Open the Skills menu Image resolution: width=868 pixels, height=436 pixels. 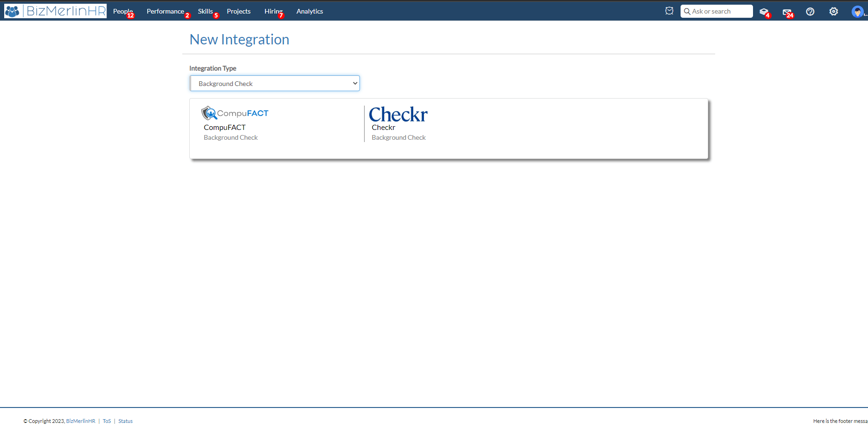[205, 11]
